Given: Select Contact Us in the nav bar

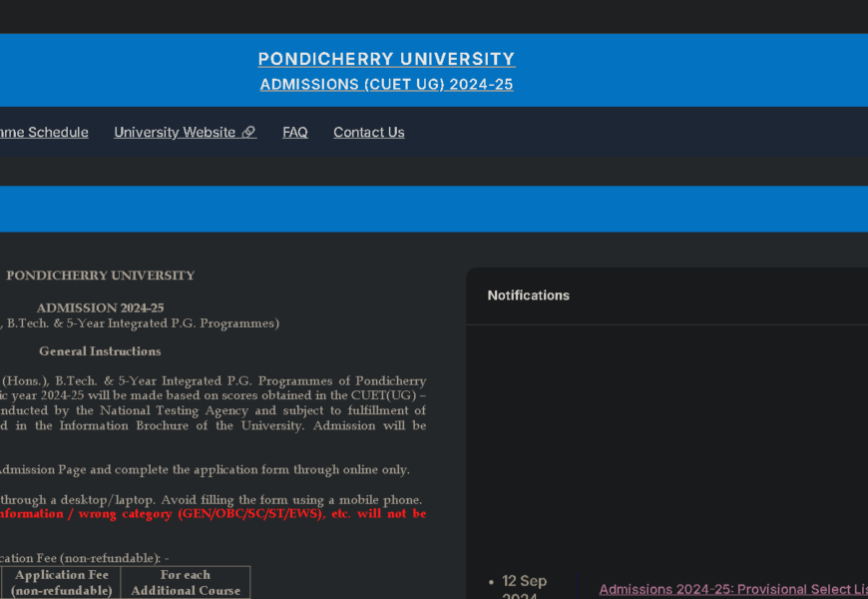Looking at the screenshot, I should 368,133.
